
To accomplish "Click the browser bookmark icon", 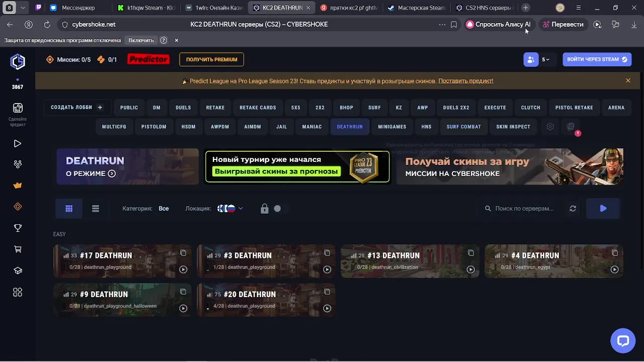I will point(454,24).
